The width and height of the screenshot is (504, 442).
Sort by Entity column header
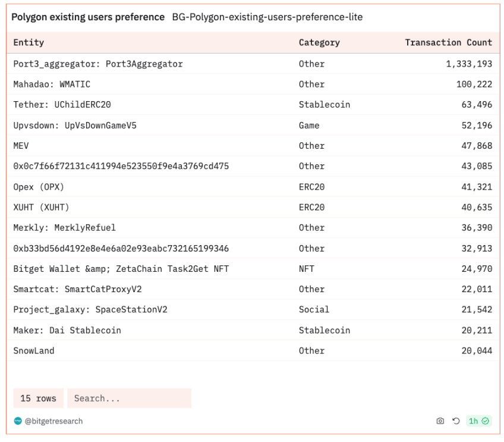(x=29, y=42)
